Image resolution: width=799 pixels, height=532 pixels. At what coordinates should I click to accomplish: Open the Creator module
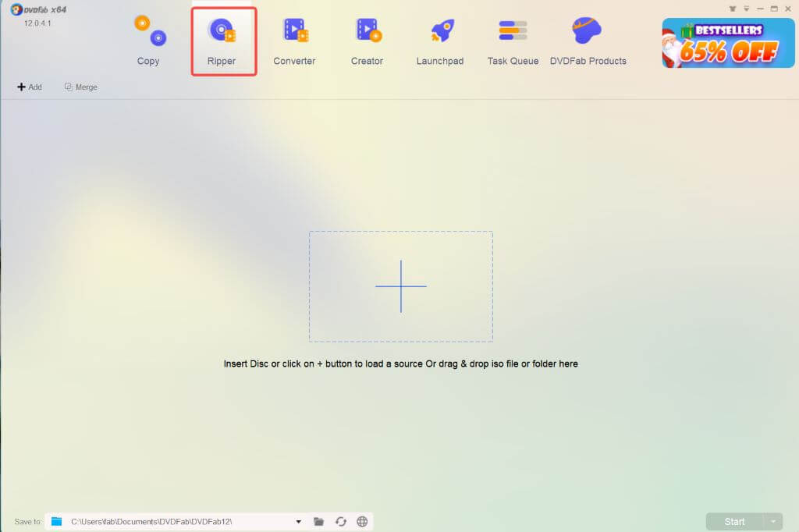click(x=367, y=41)
